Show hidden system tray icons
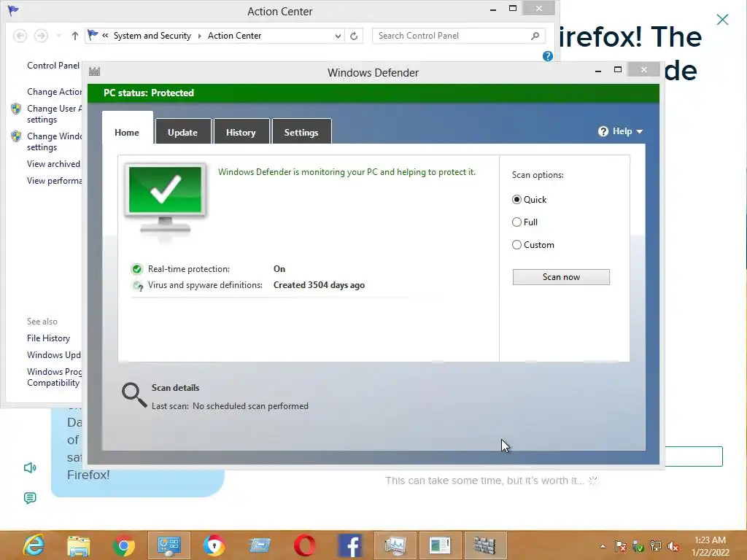The image size is (747, 560). click(x=603, y=546)
